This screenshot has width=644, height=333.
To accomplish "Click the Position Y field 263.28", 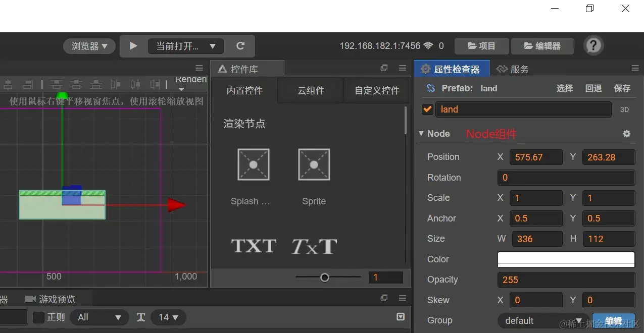I will click(x=609, y=157).
